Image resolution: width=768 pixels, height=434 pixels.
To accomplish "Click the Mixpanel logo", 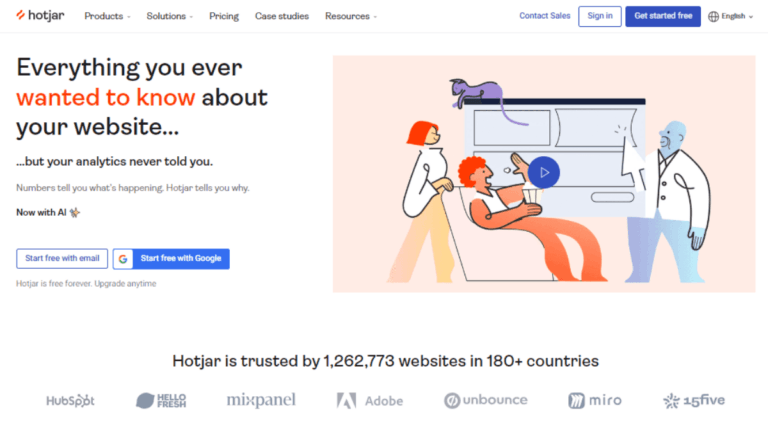I will tap(261, 400).
